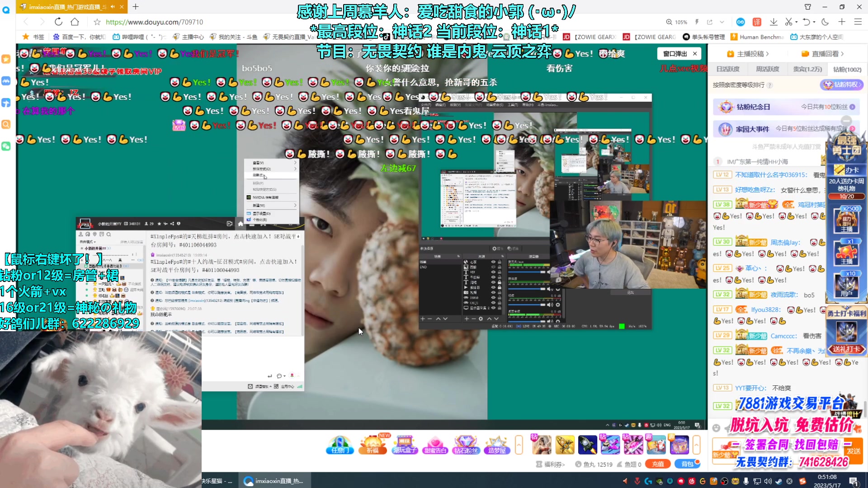868x488 pixels.
Task: Expand 钻粉纪念日 details arrow
Action: 852,107
